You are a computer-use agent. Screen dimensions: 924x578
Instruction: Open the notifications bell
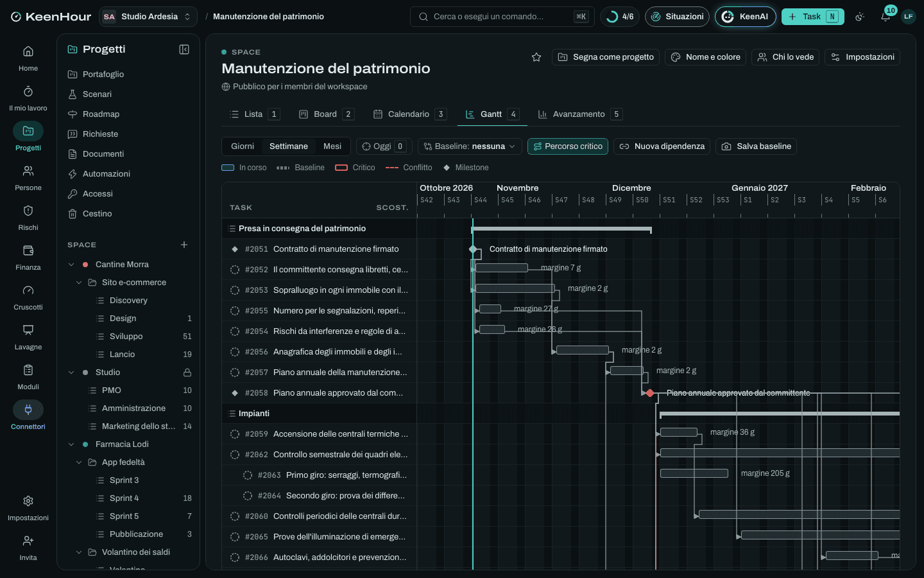[x=886, y=17]
